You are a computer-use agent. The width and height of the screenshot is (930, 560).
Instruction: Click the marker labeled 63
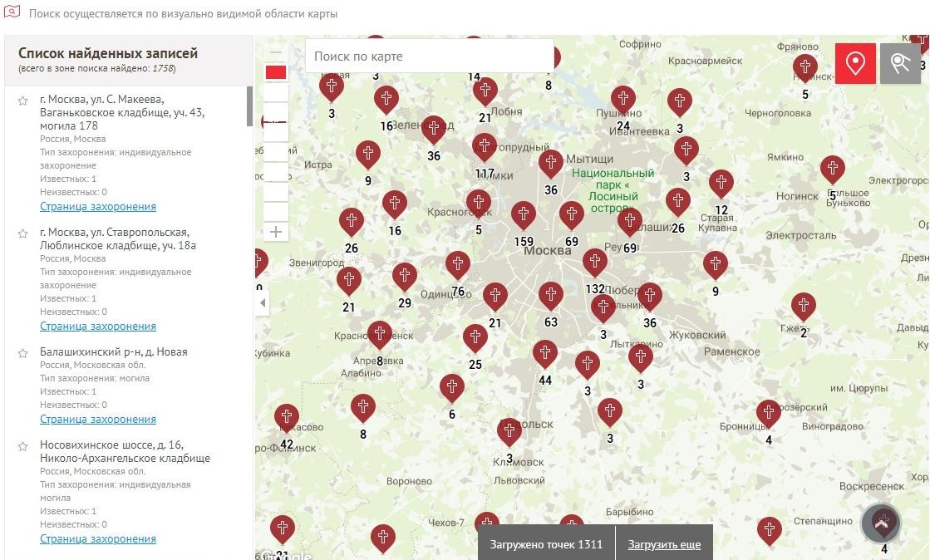551,297
